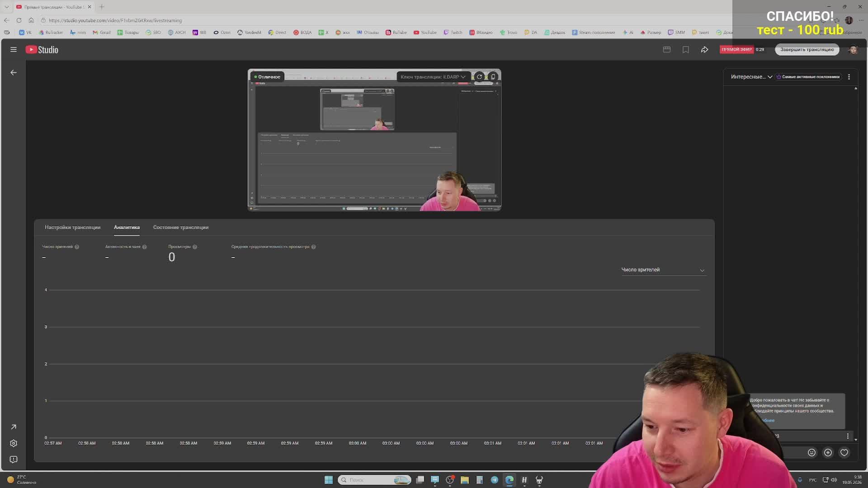This screenshot has height=488, width=868.
Task: Open the Twitch bookmark
Action: [x=453, y=33]
